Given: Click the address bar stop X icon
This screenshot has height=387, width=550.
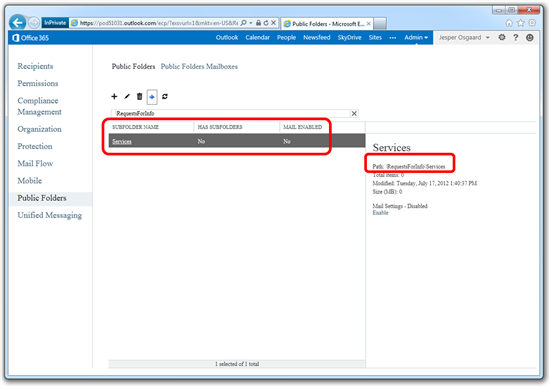Looking at the screenshot, I should coord(274,23).
